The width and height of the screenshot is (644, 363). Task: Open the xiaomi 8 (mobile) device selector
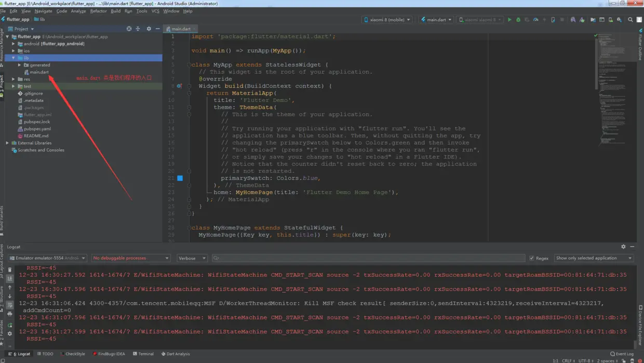(x=387, y=20)
